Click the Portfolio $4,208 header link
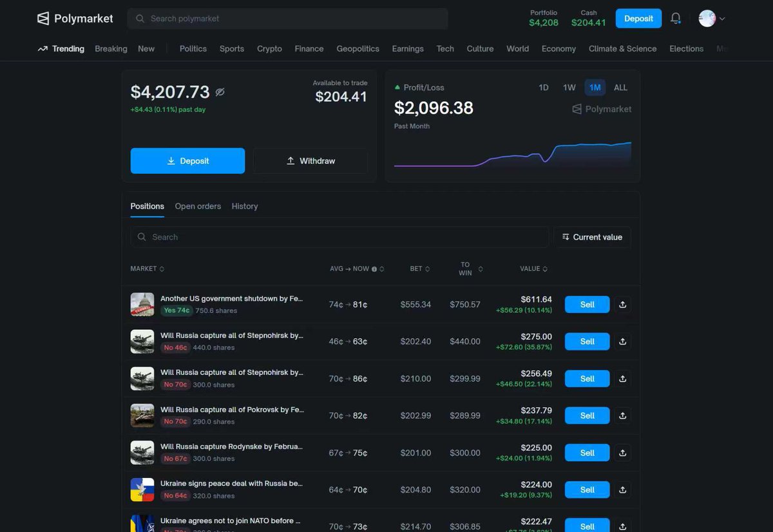773x532 pixels. (544, 18)
